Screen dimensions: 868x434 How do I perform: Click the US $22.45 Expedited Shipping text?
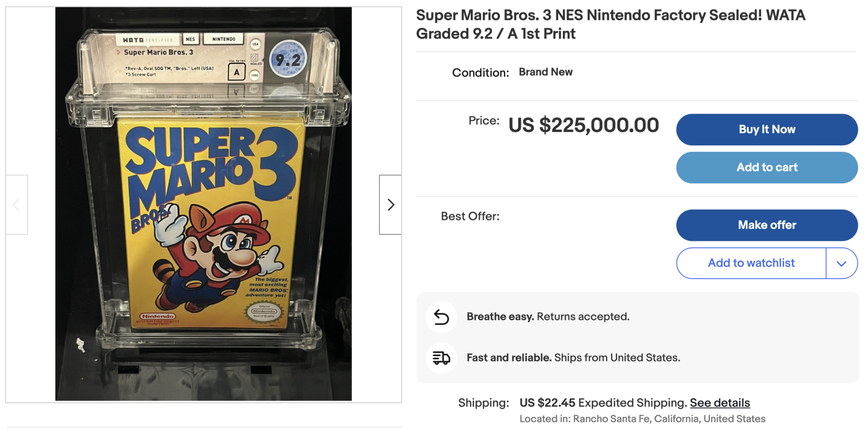tap(603, 403)
